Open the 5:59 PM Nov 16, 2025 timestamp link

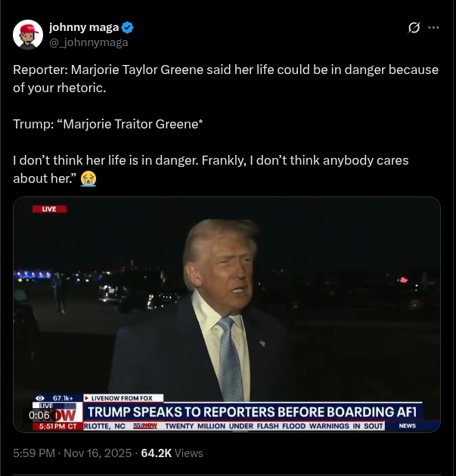pos(73,453)
